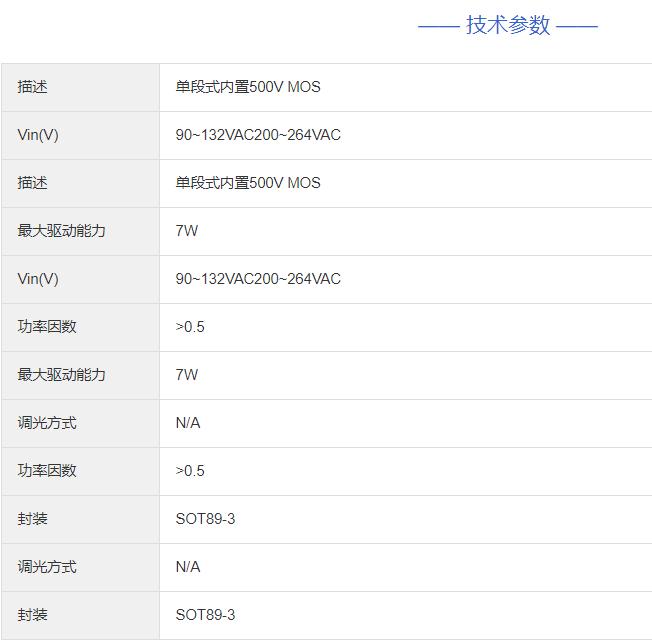Select the first N/A value cell
This screenshot has height=644, width=652.
(188, 423)
